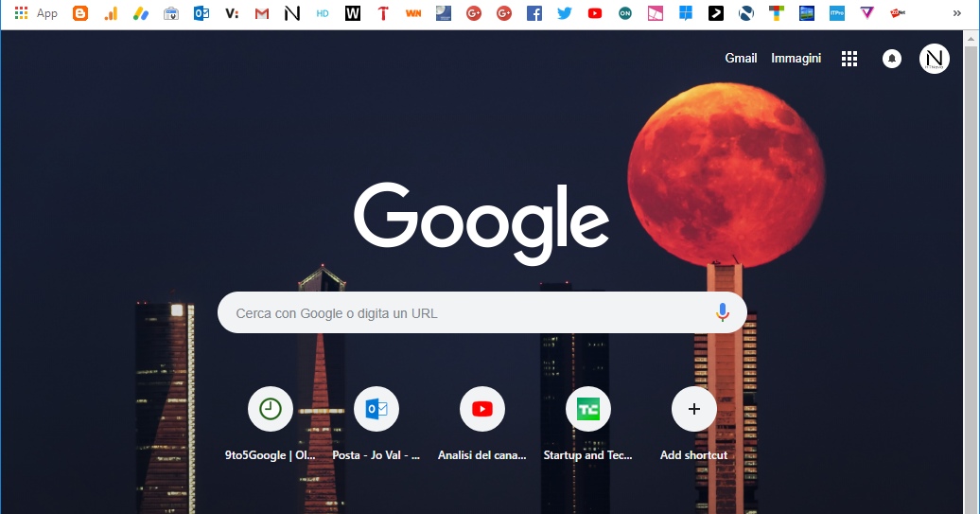Open the moon picture bookmark
This screenshot has width=980, height=514.
tap(444, 13)
